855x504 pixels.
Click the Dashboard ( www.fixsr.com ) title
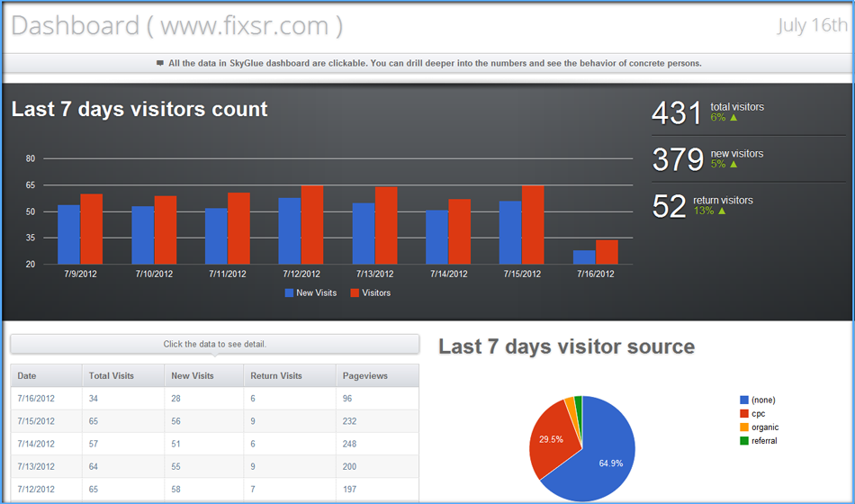176,25
